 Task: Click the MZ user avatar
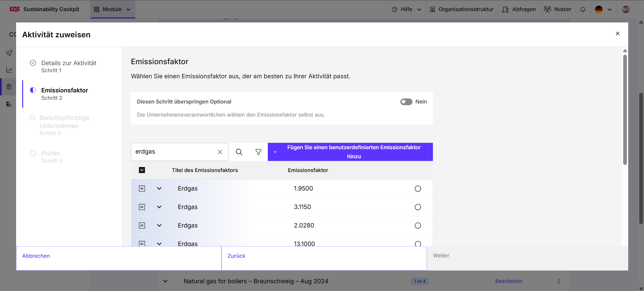tap(626, 9)
